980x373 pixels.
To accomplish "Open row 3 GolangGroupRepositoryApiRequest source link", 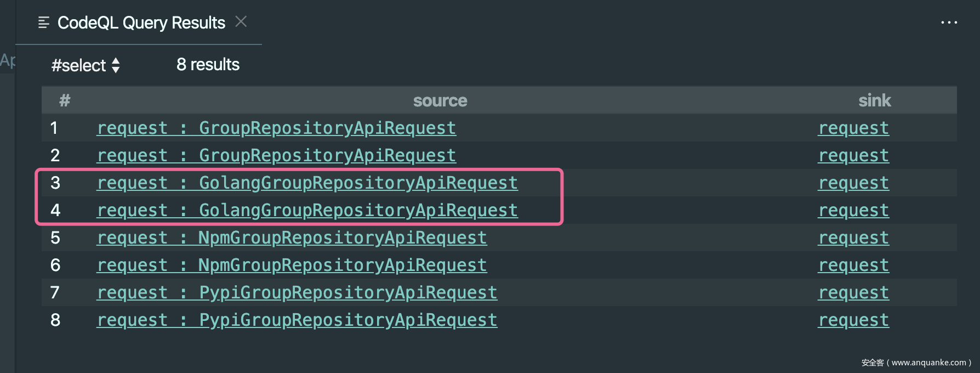I will coord(307,183).
